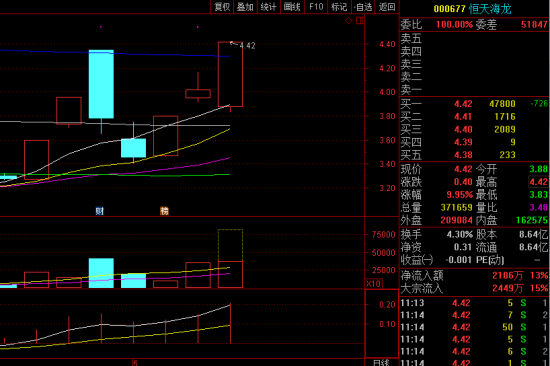The height and width of the screenshot is (366, 550).
Task: Open the 统计 statistics item
Action: coord(269,7)
